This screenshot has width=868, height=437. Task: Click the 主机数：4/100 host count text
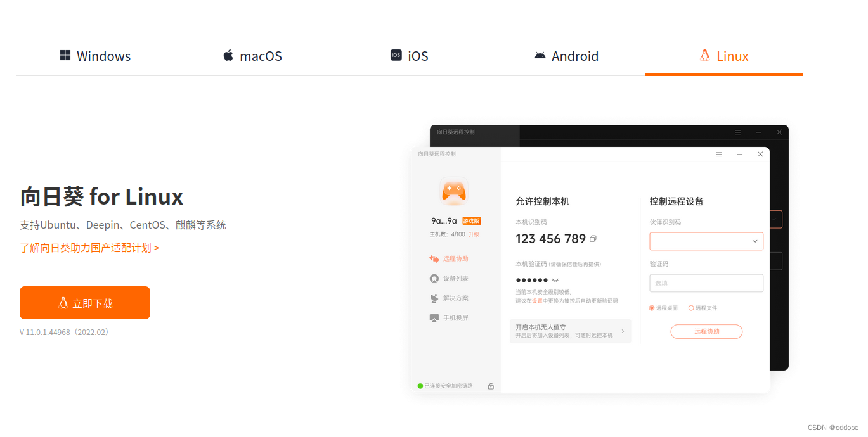tap(447, 234)
